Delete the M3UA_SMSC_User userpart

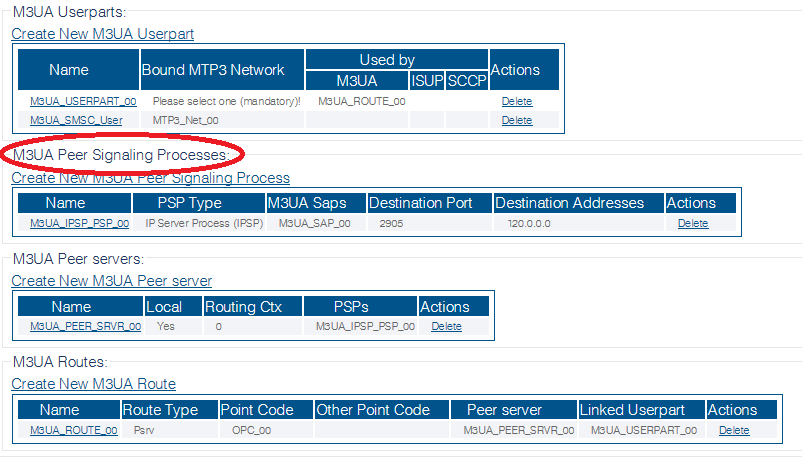(517, 120)
